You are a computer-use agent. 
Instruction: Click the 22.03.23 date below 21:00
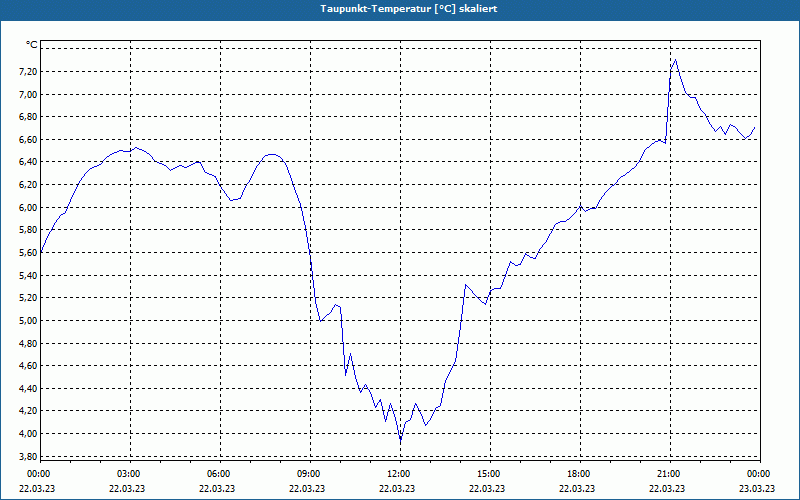pos(666,488)
